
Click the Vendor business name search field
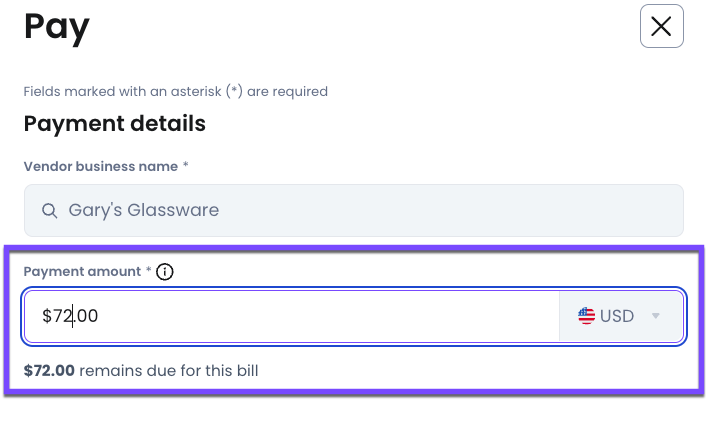[x=354, y=210]
